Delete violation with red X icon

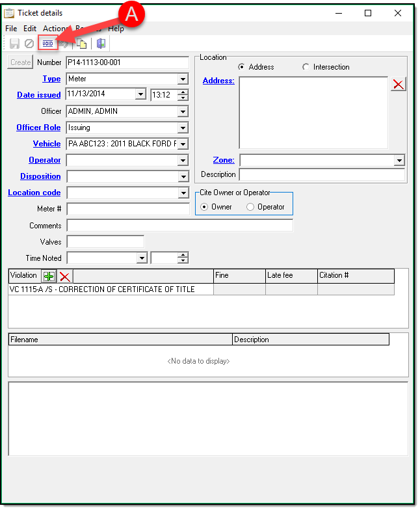[64, 276]
